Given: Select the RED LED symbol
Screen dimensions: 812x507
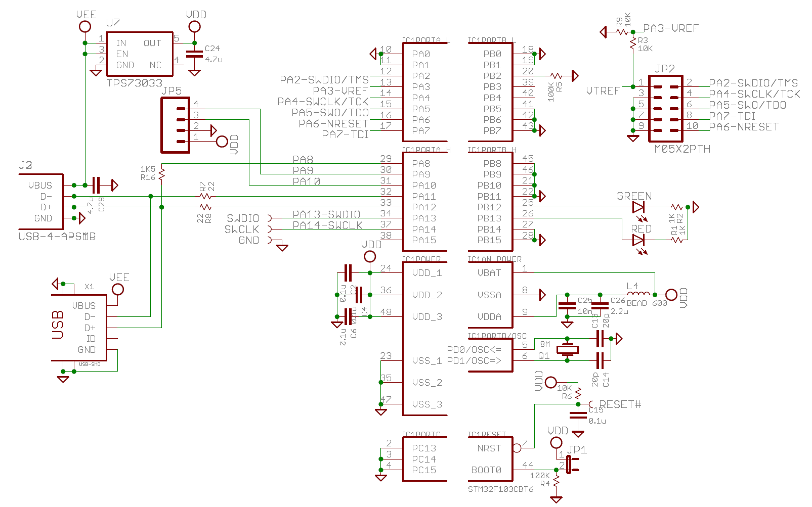Looking at the screenshot, I should point(638,240).
